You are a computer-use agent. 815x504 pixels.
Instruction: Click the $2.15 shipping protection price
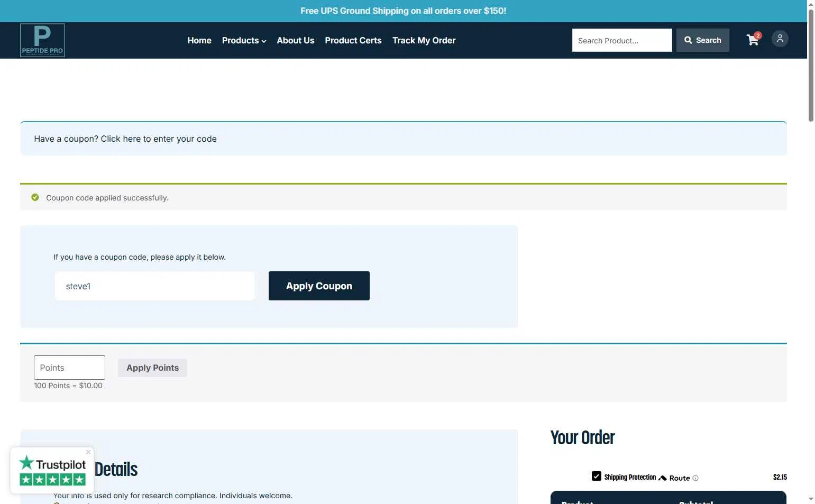coord(780,477)
